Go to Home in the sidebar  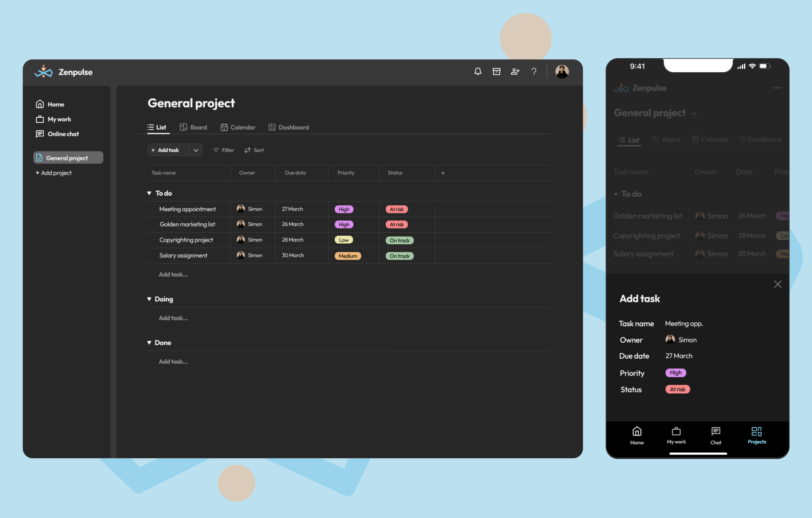(50, 104)
